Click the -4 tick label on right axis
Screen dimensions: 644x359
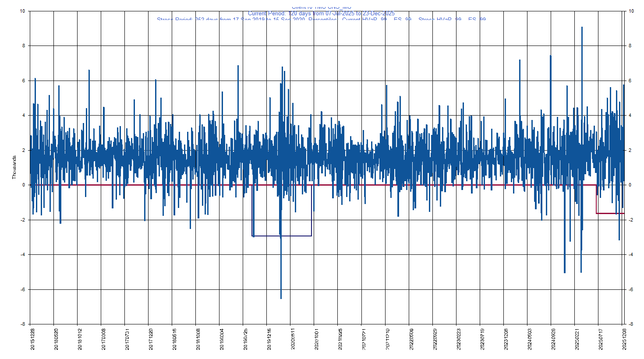tap(630, 255)
